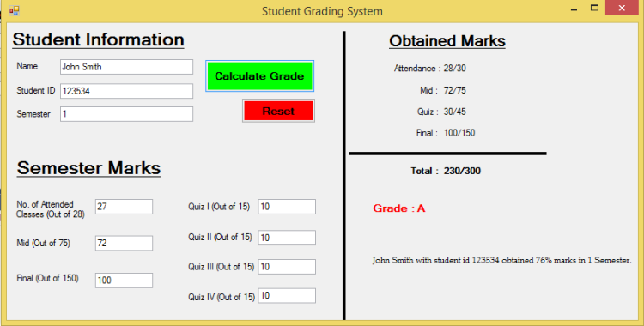Click the Mid (Out of 75) input

click(x=124, y=243)
